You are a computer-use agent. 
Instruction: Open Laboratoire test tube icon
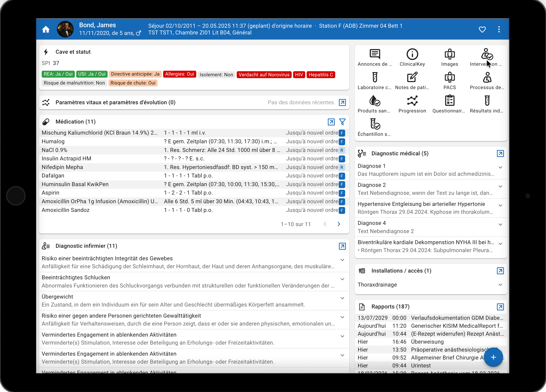pos(375,78)
